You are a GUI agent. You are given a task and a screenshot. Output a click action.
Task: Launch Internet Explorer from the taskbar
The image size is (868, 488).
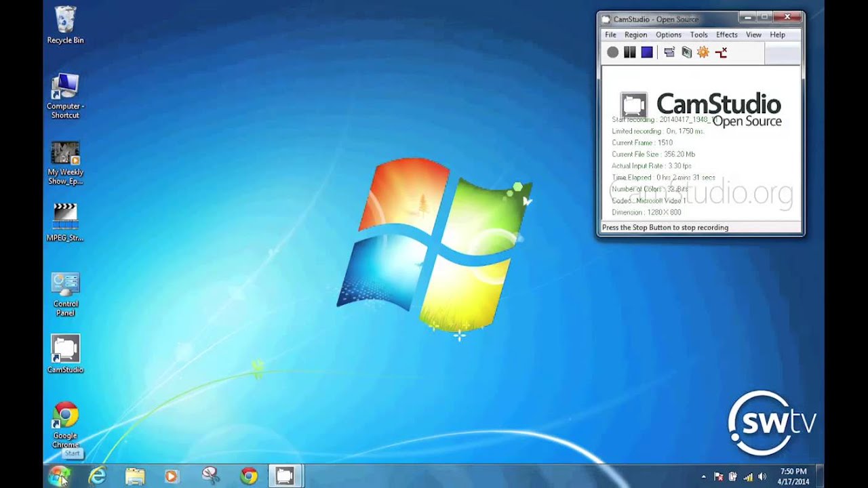pyautogui.click(x=98, y=476)
